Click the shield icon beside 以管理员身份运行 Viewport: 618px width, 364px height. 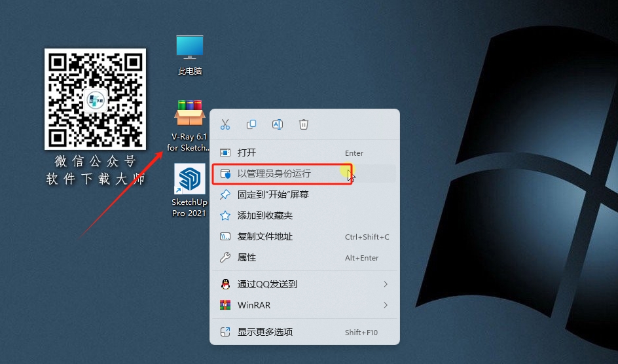coord(225,173)
